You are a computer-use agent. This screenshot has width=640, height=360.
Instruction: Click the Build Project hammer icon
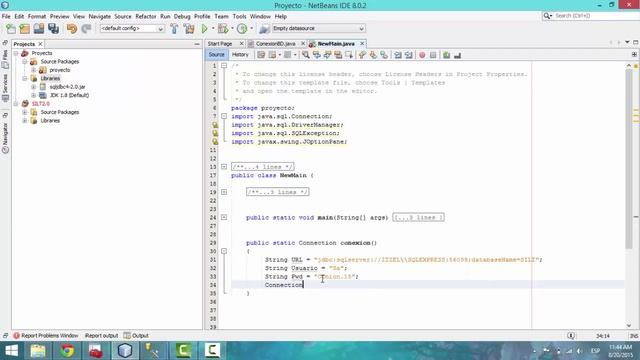174,29
